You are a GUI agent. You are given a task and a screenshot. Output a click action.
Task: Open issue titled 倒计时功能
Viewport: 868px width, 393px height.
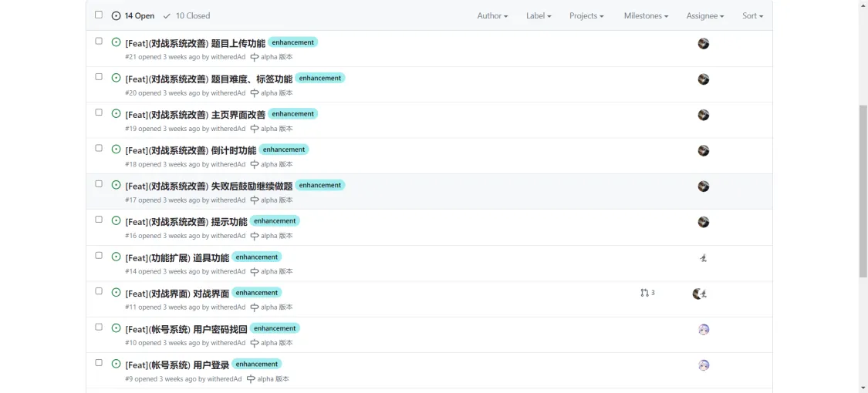pos(191,150)
